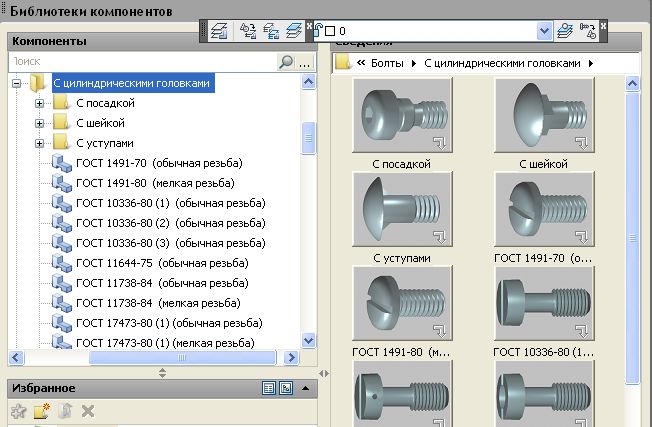Select the С цилиндрическими головками tree item
The width and height of the screenshot is (652, 427).
pos(131,84)
